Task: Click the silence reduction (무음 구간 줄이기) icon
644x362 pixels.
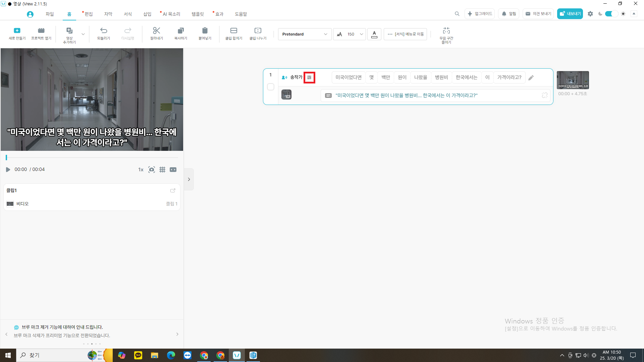Action: (446, 31)
